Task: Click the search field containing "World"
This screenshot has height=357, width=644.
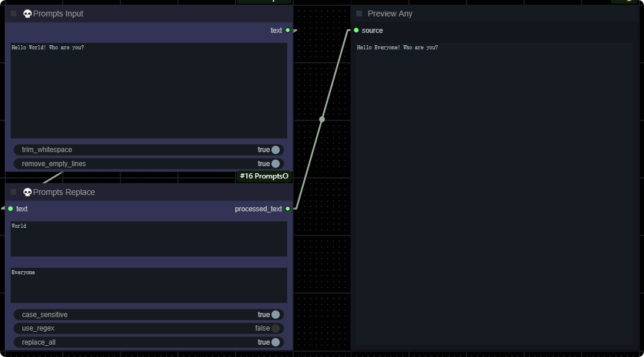Action: pyautogui.click(x=149, y=238)
